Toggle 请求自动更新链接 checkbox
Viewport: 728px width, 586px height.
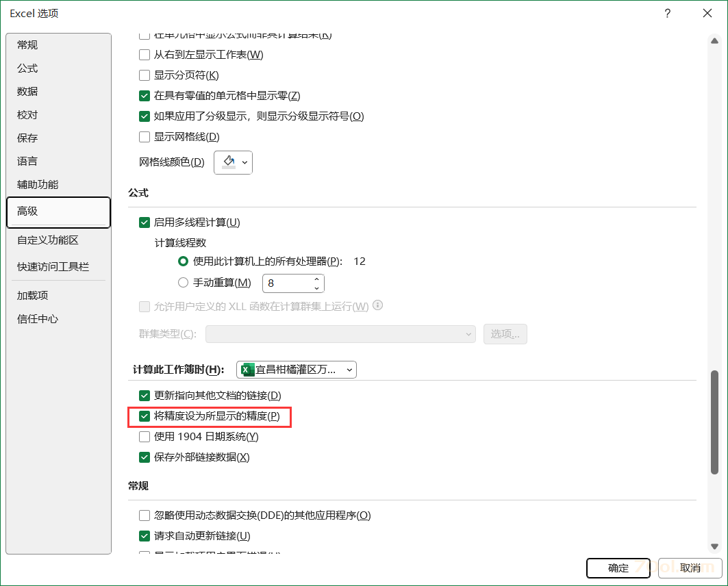pyautogui.click(x=145, y=536)
